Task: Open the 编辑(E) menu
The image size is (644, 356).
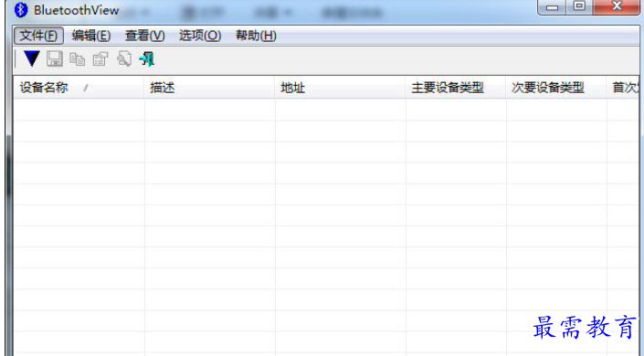Action: (x=90, y=36)
